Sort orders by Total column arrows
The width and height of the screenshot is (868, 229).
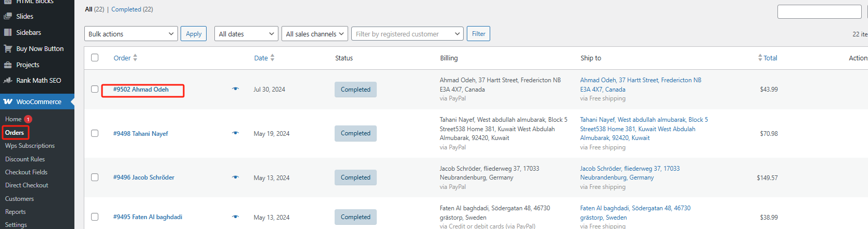coord(760,58)
